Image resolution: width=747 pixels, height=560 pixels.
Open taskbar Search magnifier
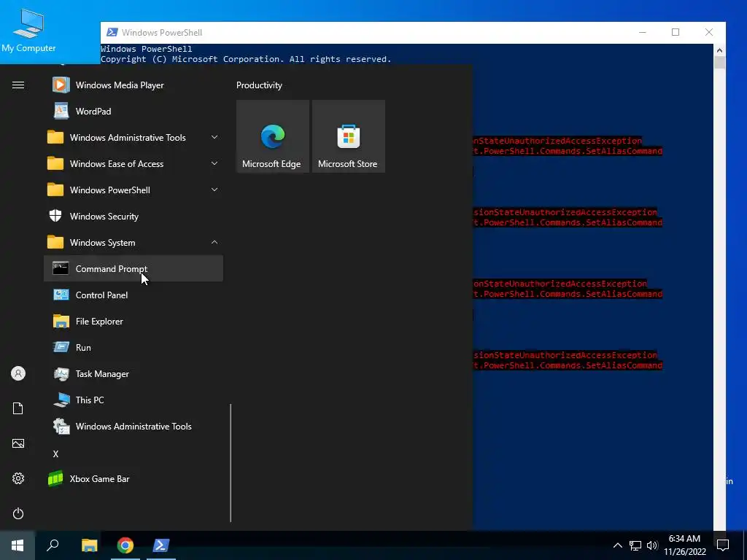53,545
